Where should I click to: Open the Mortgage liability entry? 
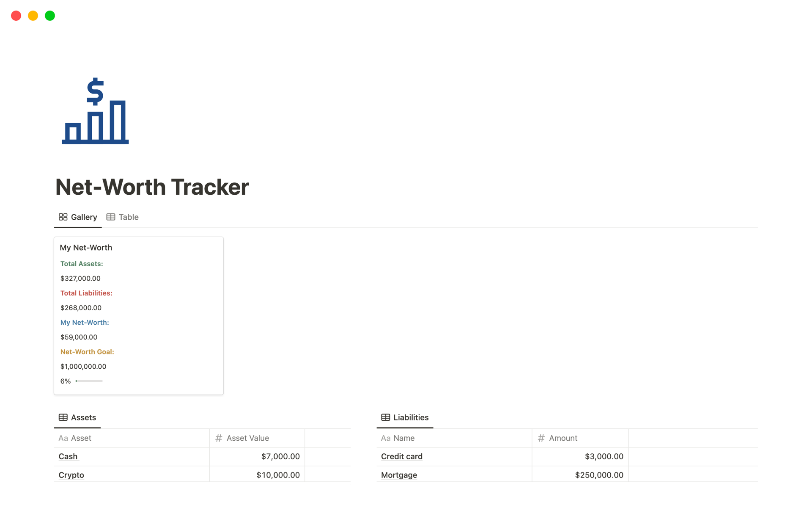(399, 475)
